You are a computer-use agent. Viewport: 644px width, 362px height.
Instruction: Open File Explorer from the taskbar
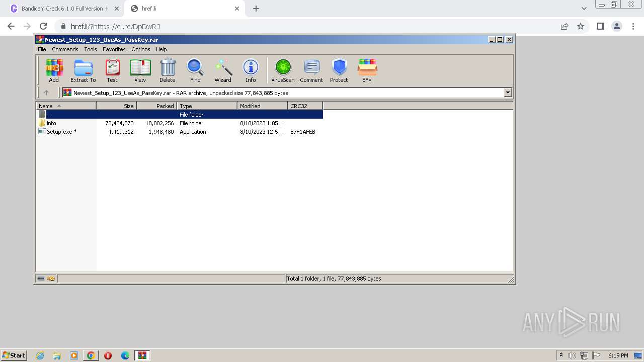click(57, 355)
